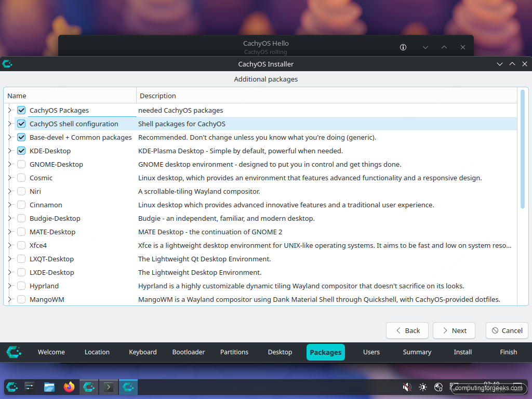The width and height of the screenshot is (532, 399).
Task: Select the MATE-Desktop row label
Action: tap(52, 232)
